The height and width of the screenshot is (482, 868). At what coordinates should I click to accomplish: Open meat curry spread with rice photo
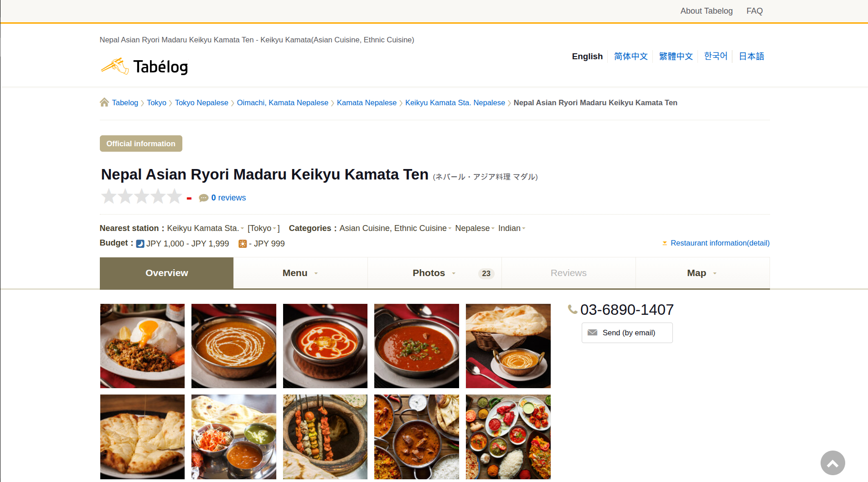(417, 437)
